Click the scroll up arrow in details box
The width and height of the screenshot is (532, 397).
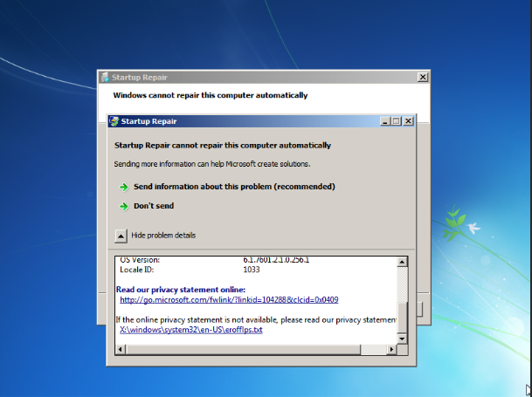click(402, 262)
